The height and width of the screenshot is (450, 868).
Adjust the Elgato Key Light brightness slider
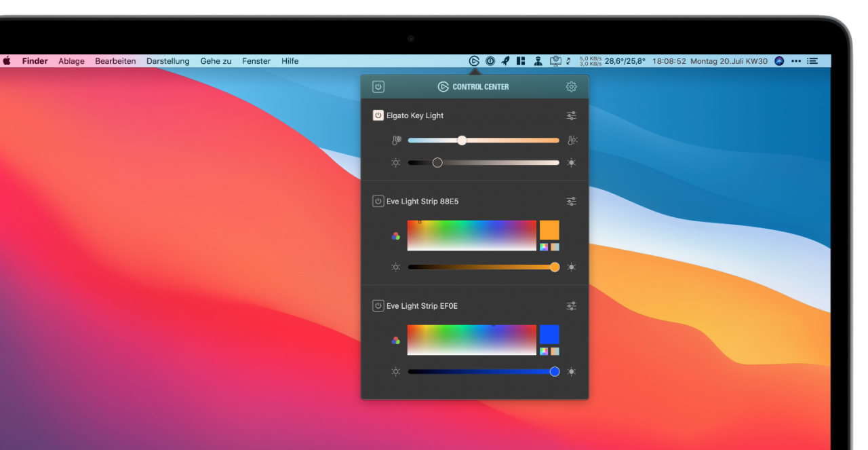click(x=484, y=163)
